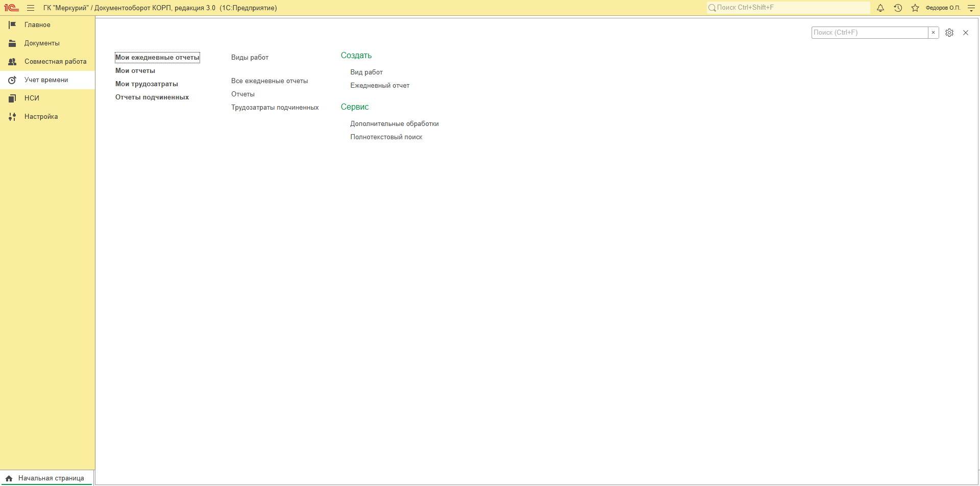Click the home icon for Начальная страница

tap(9, 478)
